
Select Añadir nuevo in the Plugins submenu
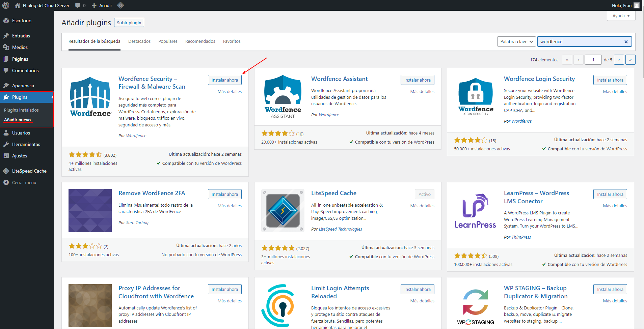pos(17,120)
